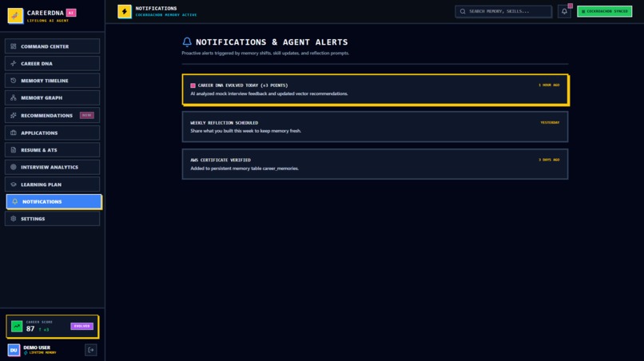Click the Learning Plan graduation cap icon
644x361 pixels.
14,184
